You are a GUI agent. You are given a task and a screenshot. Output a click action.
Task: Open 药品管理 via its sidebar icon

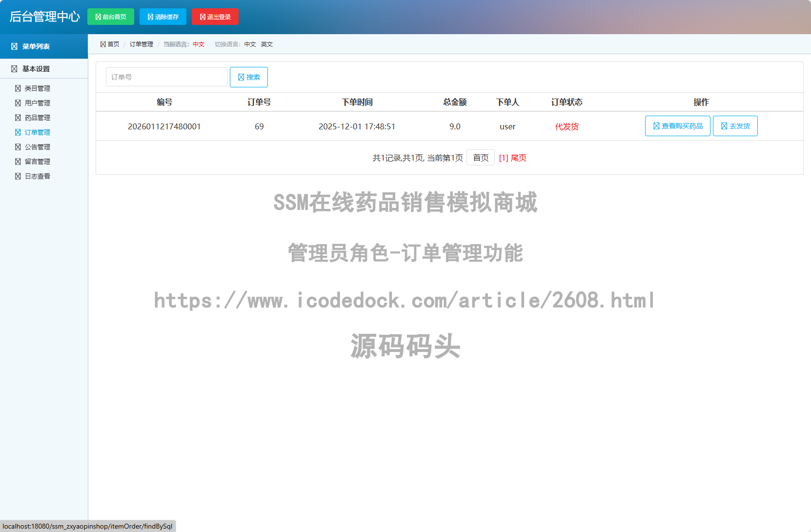[17, 118]
